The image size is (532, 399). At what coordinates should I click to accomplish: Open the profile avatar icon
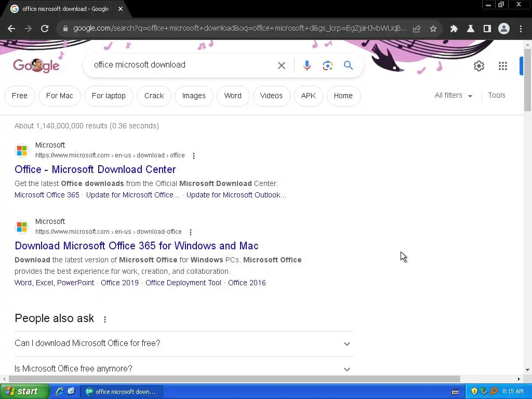click(x=504, y=29)
